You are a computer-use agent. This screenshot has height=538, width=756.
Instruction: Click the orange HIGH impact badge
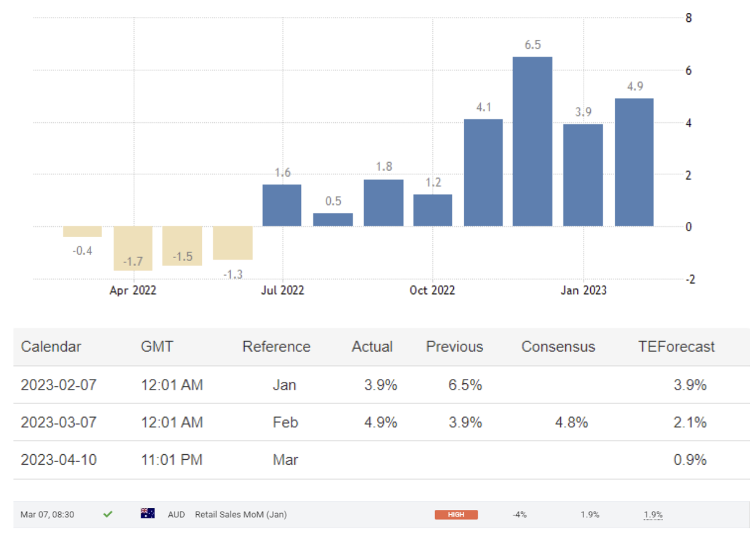(x=456, y=515)
